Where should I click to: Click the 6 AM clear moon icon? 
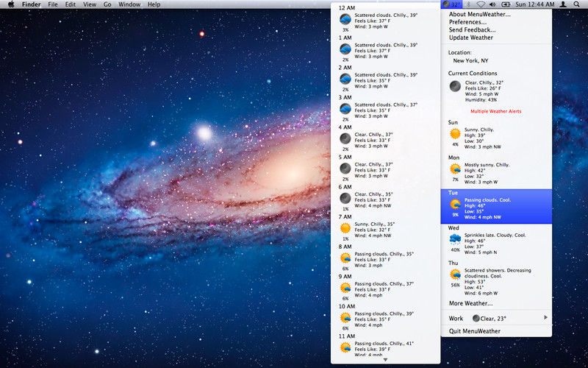(345, 198)
